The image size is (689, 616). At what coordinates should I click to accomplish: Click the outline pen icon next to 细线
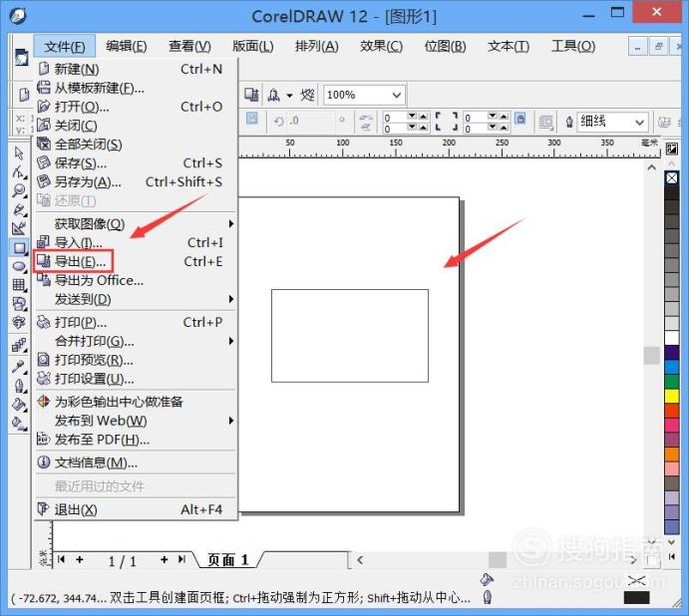569,122
